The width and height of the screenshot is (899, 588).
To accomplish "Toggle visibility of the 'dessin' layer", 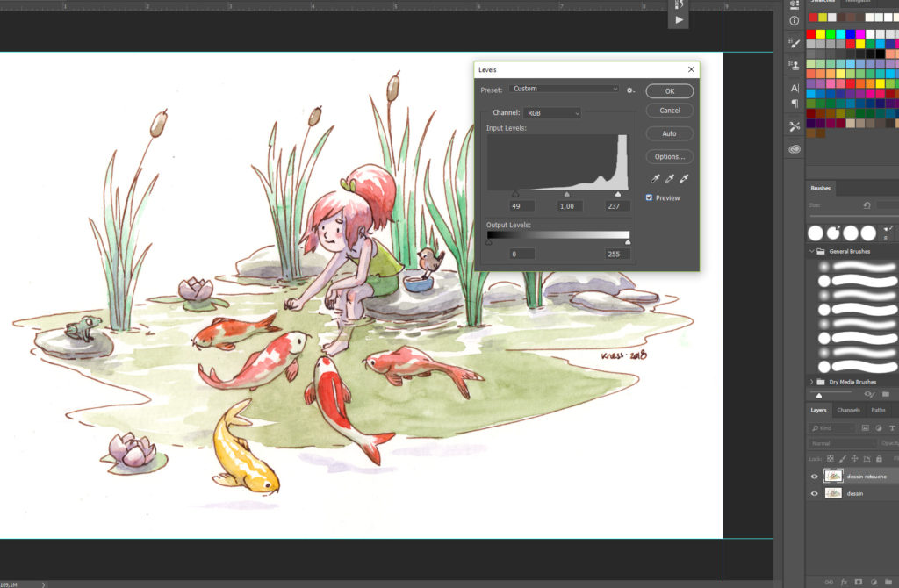I will click(x=814, y=494).
